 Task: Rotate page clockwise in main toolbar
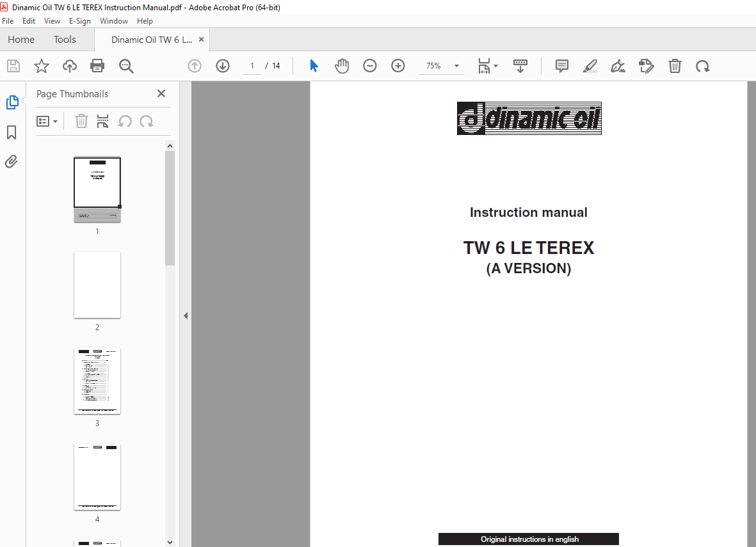pyautogui.click(x=702, y=66)
